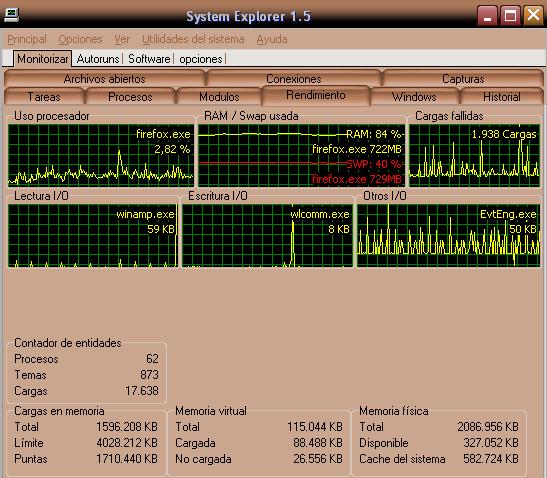Click the Escritura I/O graph

tap(267, 236)
